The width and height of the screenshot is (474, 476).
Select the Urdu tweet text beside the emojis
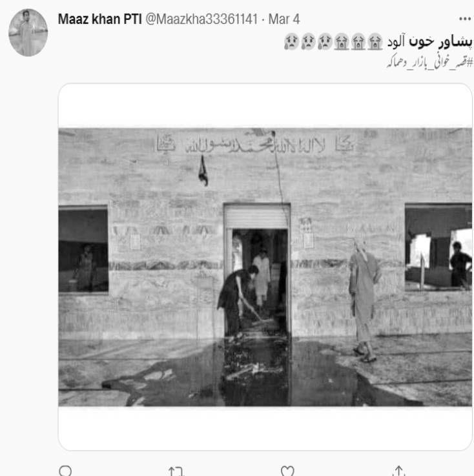(x=429, y=41)
